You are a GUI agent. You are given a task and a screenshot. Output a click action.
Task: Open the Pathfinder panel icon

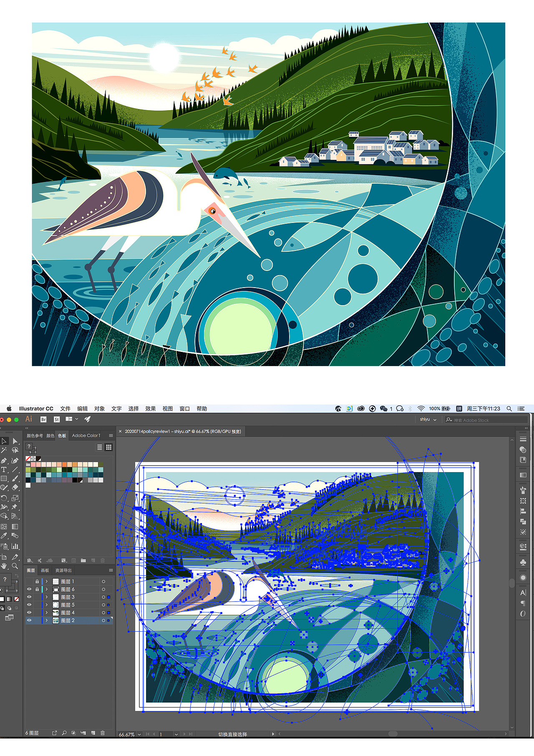(x=523, y=521)
